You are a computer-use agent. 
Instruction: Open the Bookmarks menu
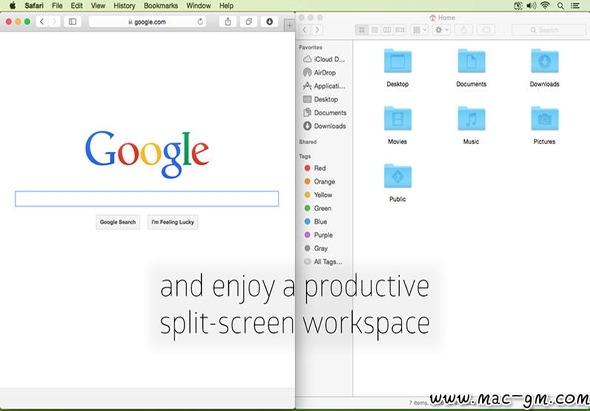[161, 6]
